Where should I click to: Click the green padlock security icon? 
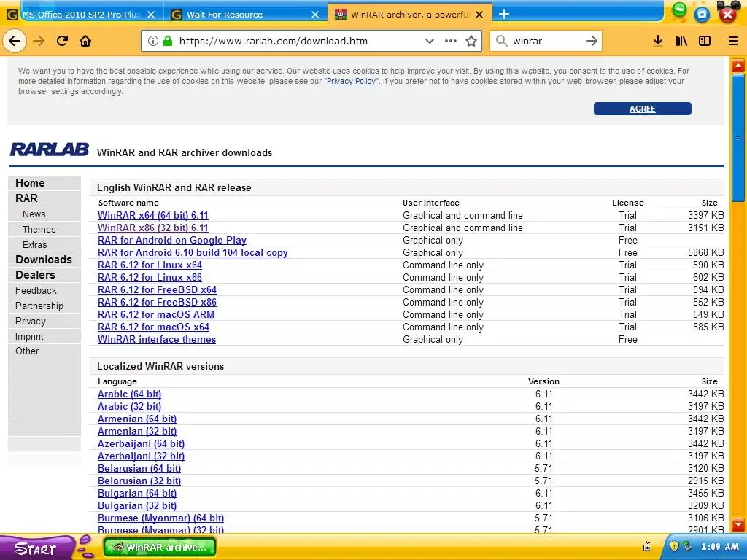coord(167,41)
